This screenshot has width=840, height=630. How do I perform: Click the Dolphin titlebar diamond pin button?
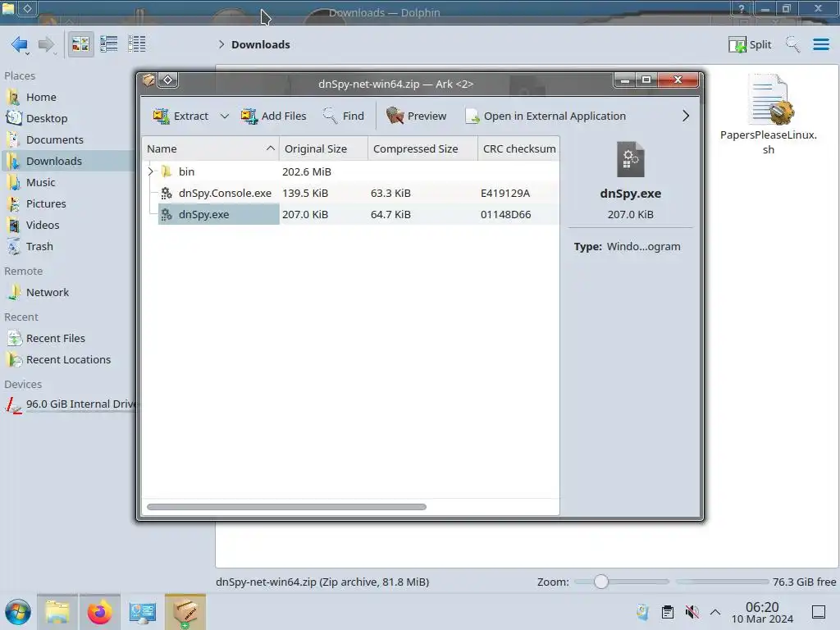pos(27,8)
